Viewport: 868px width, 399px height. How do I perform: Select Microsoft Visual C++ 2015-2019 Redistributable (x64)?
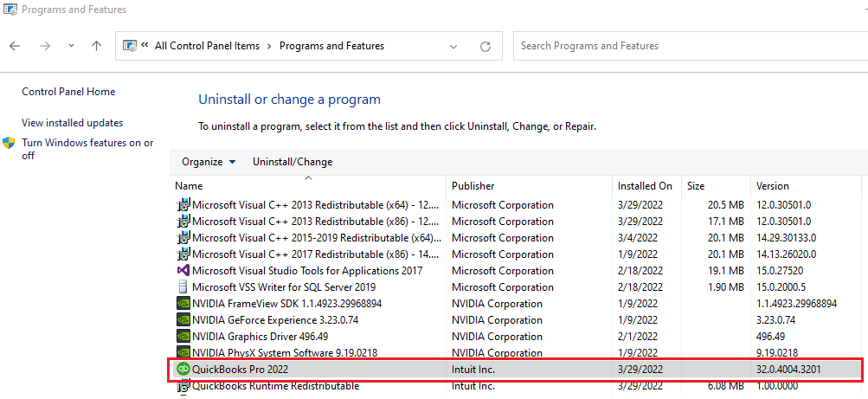coord(317,238)
